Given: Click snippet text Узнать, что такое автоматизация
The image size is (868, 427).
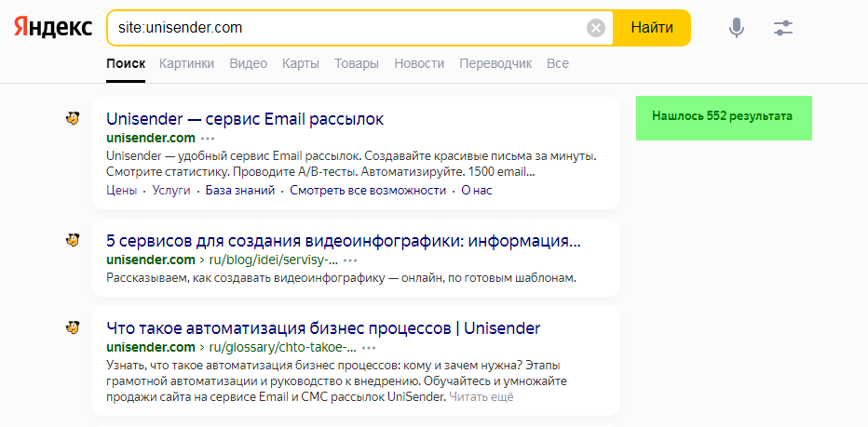Looking at the screenshot, I should tap(336, 381).
